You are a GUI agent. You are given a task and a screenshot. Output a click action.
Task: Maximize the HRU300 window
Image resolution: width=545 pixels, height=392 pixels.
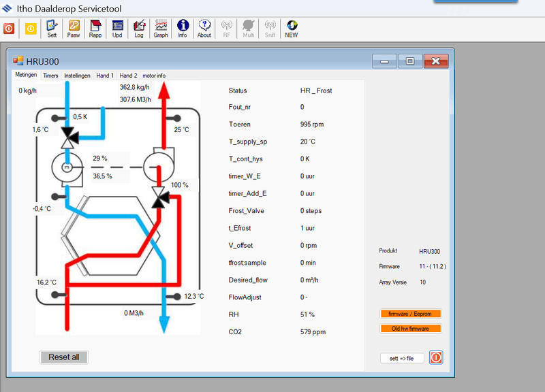pyautogui.click(x=410, y=61)
